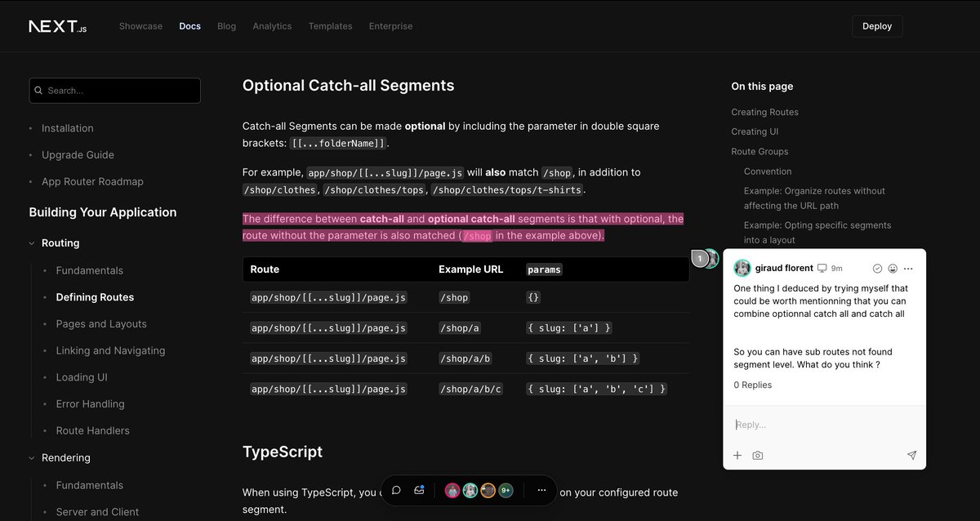
Task: Send the reply with the paper plane icon
Action: coord(911,456)
